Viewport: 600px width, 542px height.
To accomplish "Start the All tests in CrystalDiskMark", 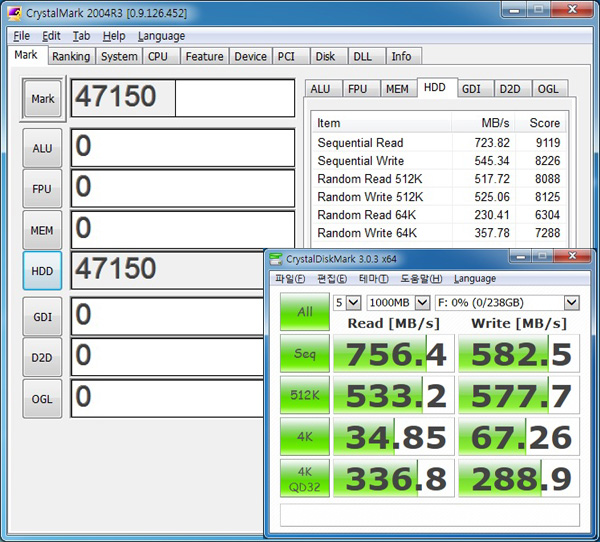I will click(x=305, y=312).
